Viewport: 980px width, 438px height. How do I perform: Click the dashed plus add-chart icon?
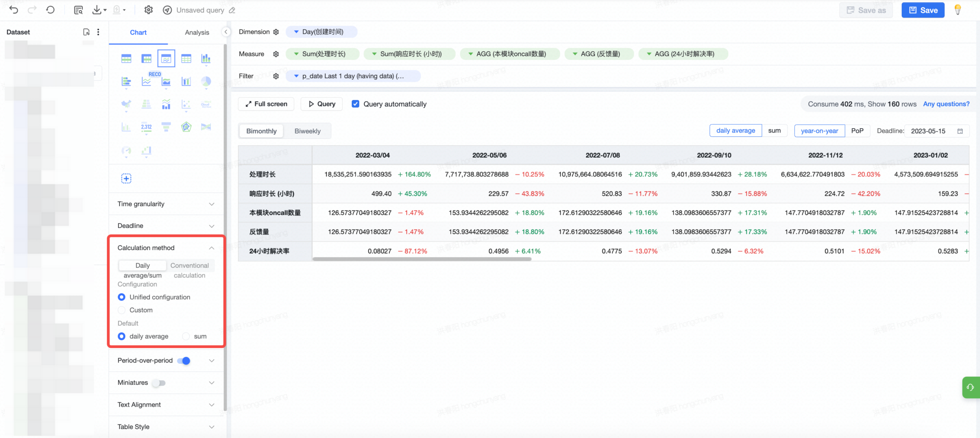click(126, 178)
